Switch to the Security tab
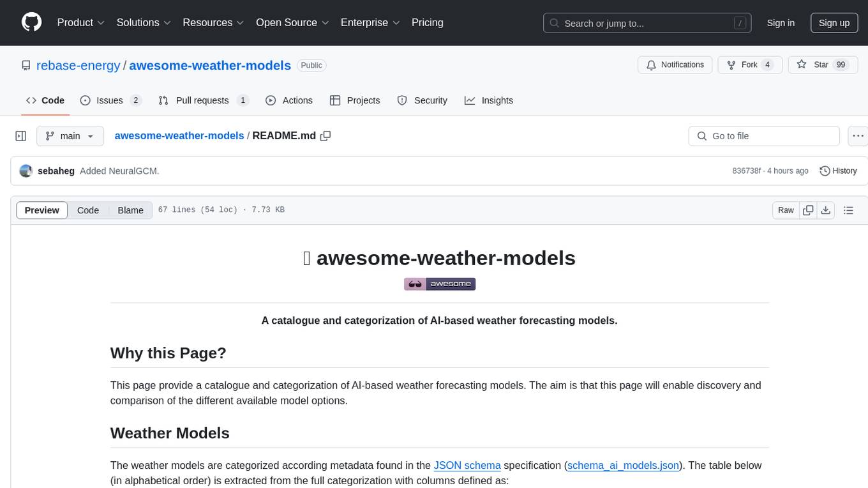868x488 pixels. (422, 100)
